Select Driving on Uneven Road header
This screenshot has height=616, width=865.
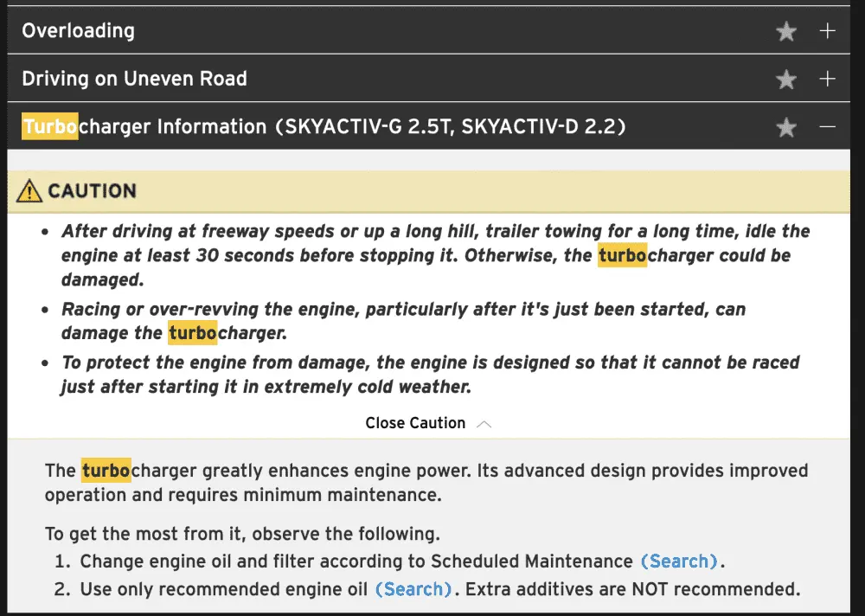click(429, 79)
